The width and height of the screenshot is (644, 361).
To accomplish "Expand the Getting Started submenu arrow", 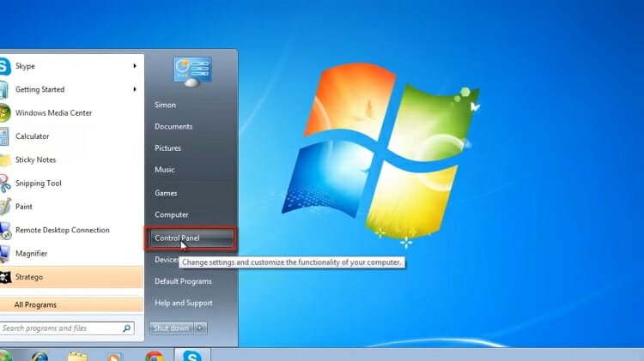I will click(135, 89).
